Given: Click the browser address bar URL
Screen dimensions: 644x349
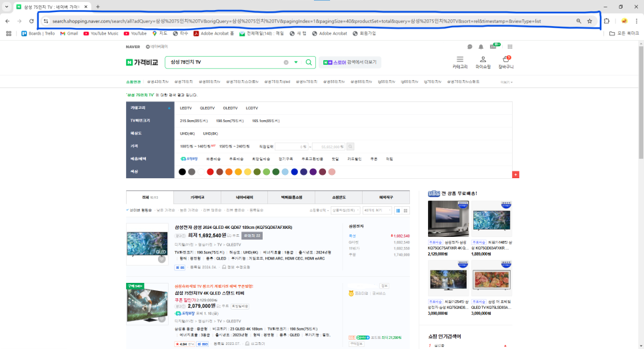Looking at the screenshot, I should (x=297, y=21).
